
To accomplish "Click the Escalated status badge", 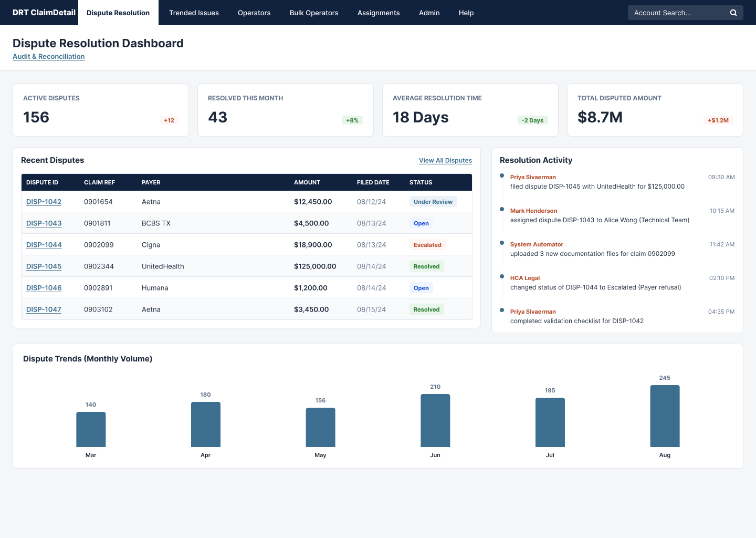I will 427,245.
